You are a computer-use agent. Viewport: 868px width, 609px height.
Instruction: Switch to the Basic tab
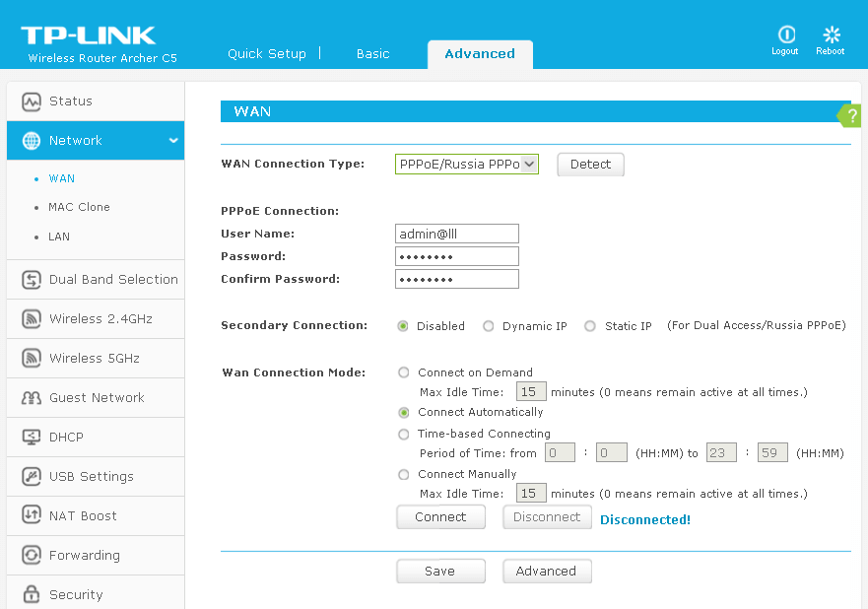pyautogui.click(x=372, y=54)
